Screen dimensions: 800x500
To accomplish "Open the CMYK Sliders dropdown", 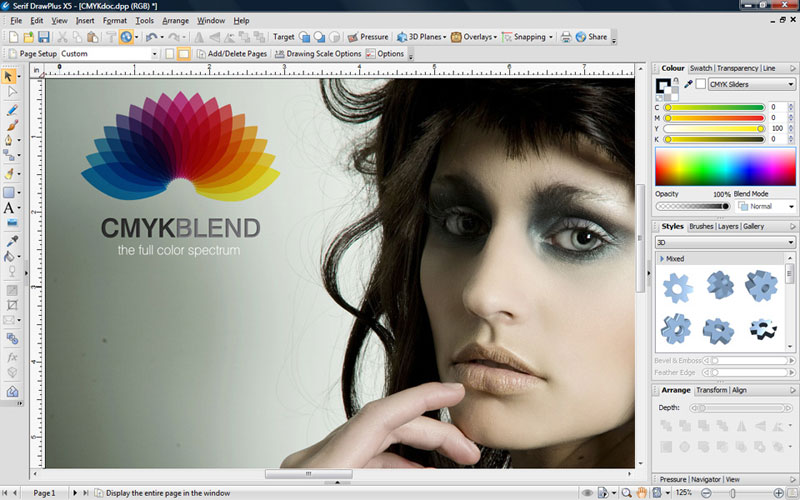I will (x=750, y=84).
